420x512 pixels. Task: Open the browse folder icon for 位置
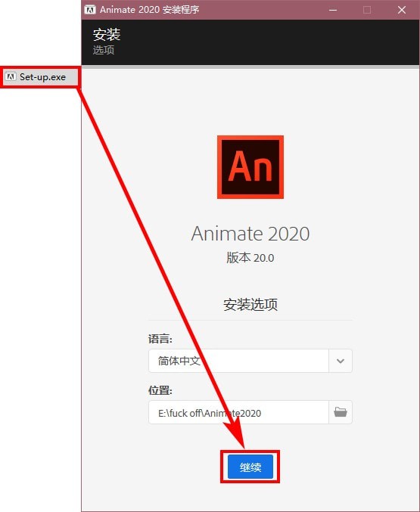[x=341, y=412]
